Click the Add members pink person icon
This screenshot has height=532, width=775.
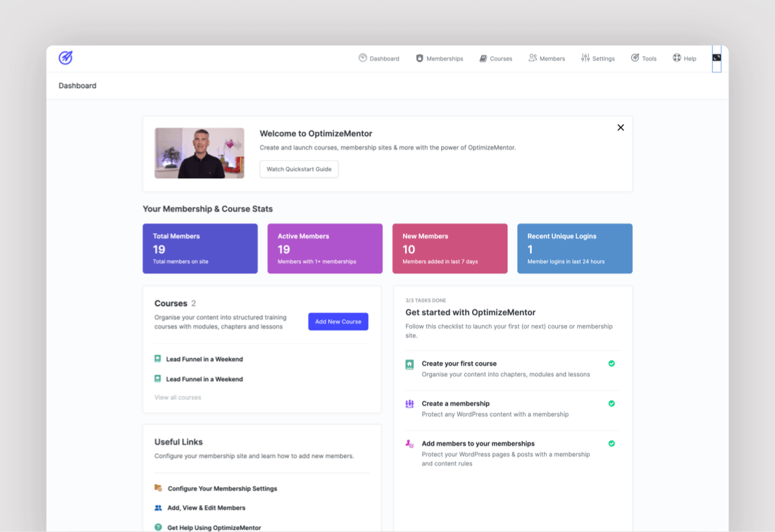pyautogui.click(x=410, y=444)
